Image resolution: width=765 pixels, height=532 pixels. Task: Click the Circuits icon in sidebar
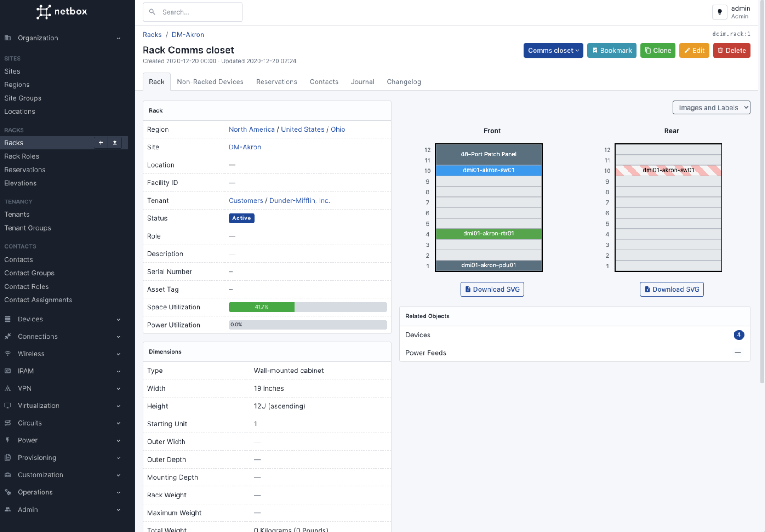pyautogui.click(x=8, y=423)
